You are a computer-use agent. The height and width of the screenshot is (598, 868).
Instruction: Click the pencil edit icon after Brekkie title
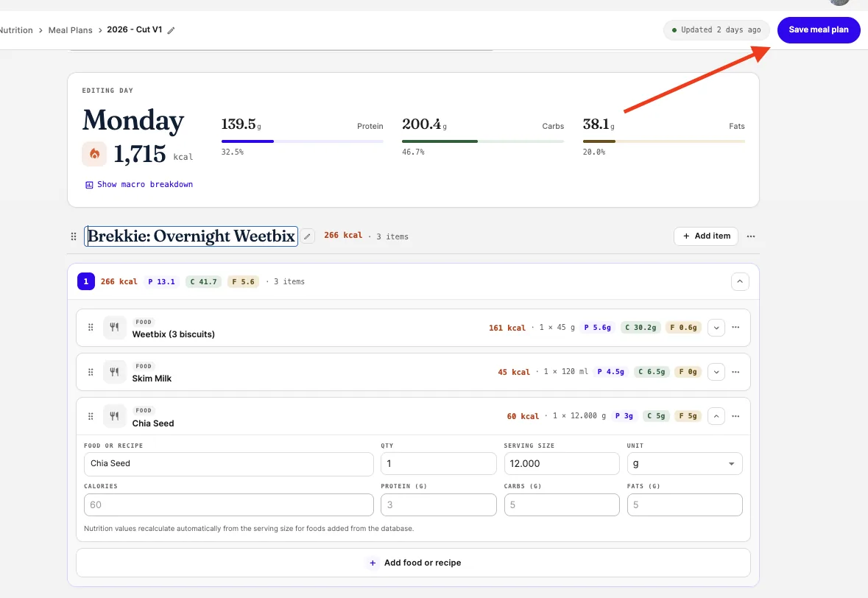tap(307, 236)
